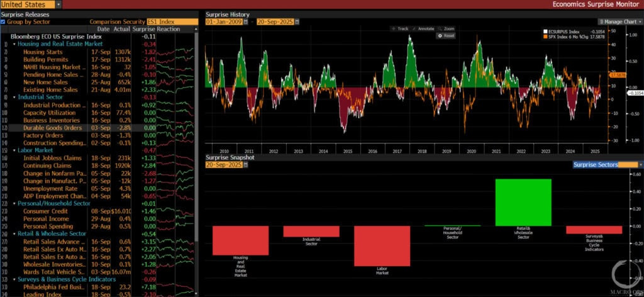Edit the ES1 Index comparison security field
The height and width of the screenshot is (297, 644).
[172, 22]
